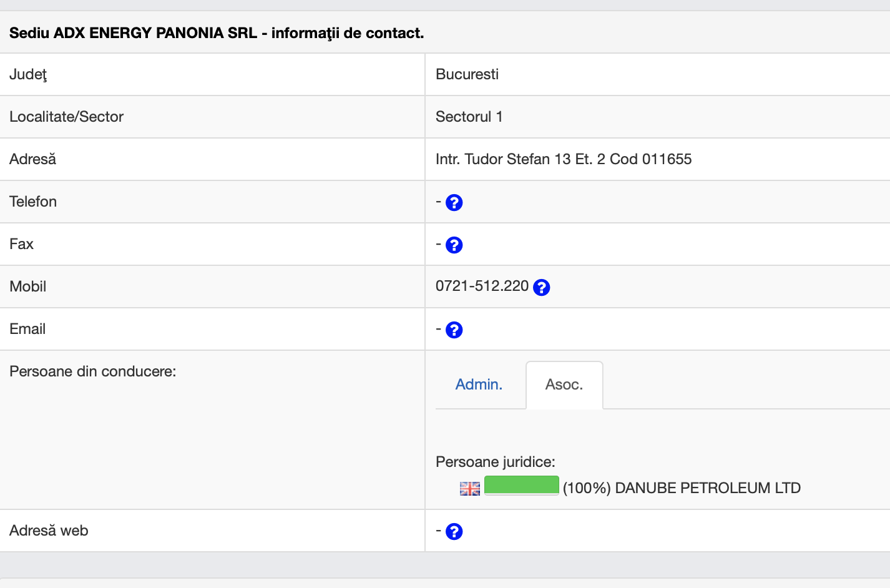Click the Localitate/Sector row label

[66, 117]
